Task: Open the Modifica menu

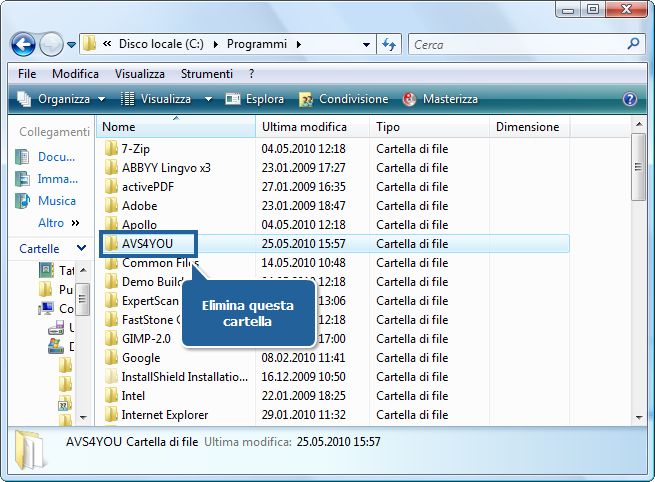Action: pyautogui.click(x=76, y=74)
